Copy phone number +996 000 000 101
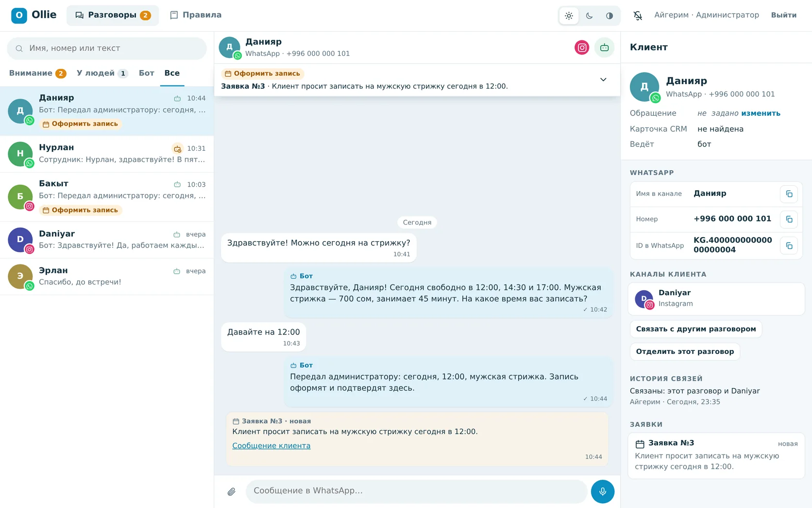The width and height of the screenshot is (812, 508). coord(789,219)
